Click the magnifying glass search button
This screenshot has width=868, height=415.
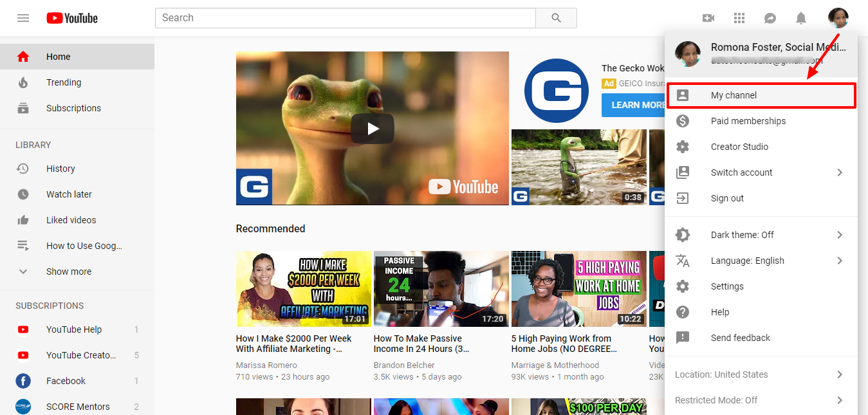point(557,18)
